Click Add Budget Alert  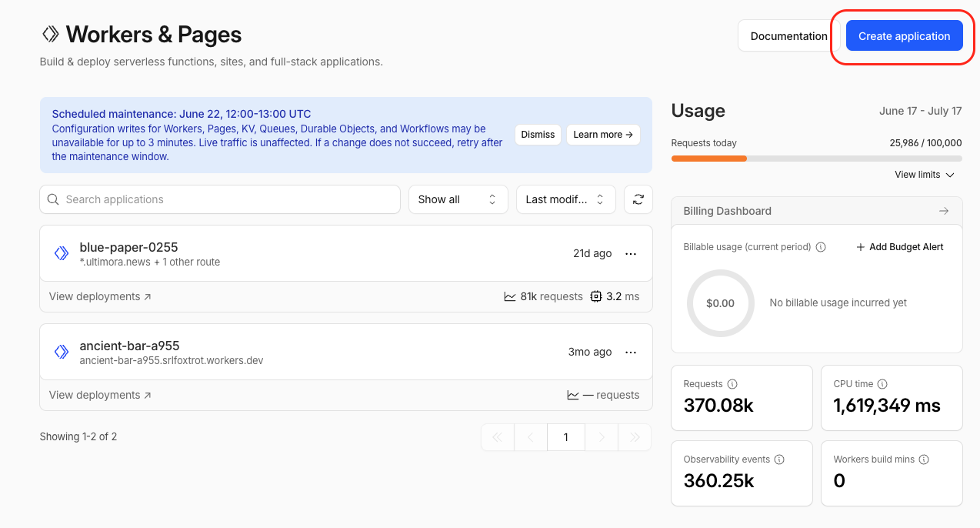coord(899,247)
